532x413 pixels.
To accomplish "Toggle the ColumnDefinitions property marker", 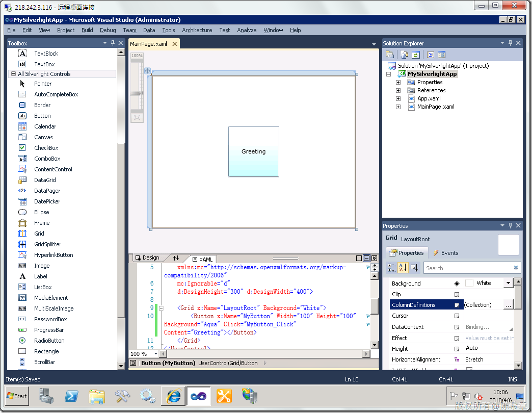I will pyautogui.click(x=457, y=305).
